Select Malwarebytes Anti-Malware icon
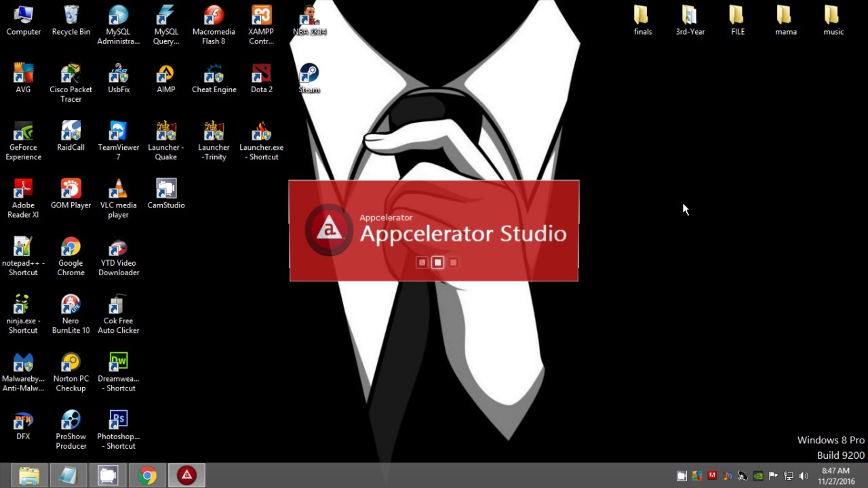This screenshot has height=488, width=868. tap(24, 372)
